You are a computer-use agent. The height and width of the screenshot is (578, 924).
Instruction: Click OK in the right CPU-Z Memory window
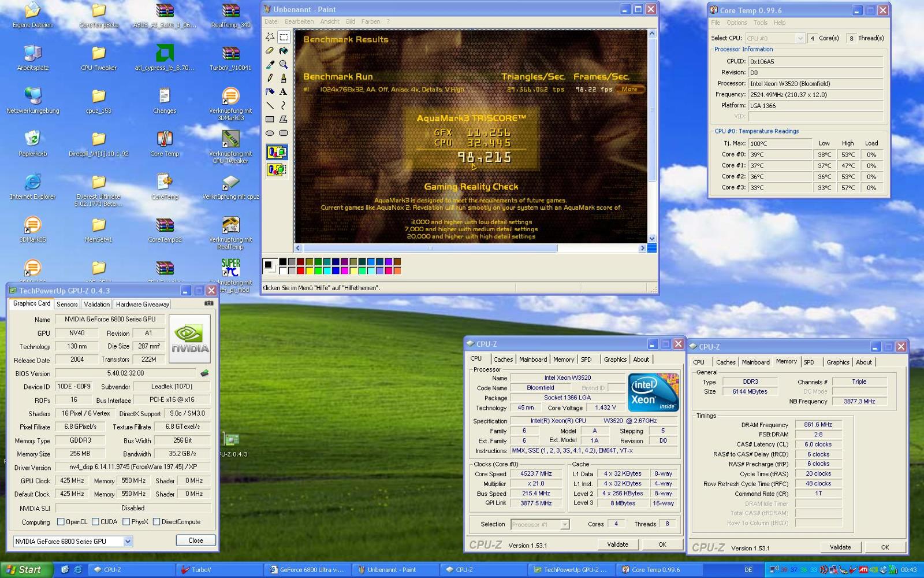pyautogui.click(x=885, y=547)
